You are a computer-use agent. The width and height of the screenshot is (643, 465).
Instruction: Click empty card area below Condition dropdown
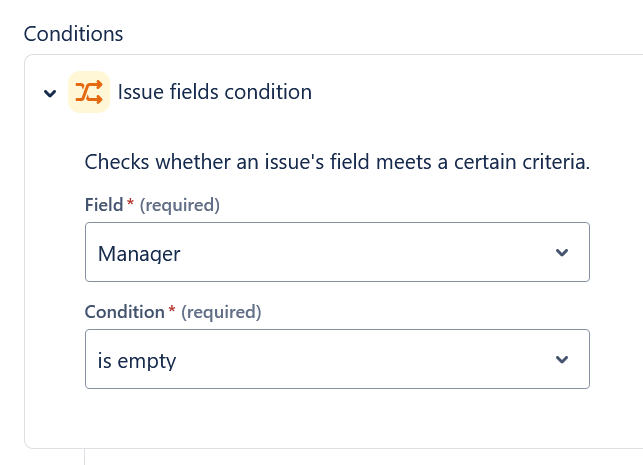pos(337,418)
